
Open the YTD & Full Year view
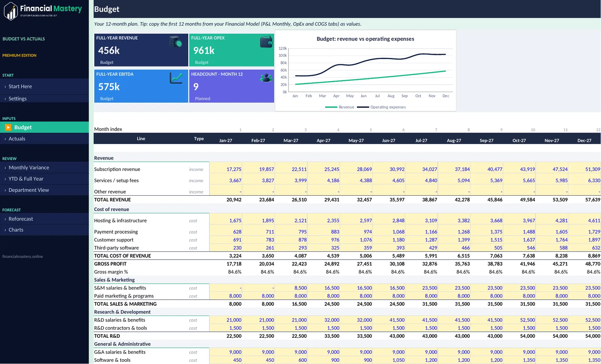pyautogui.click(x=44, y=179)
